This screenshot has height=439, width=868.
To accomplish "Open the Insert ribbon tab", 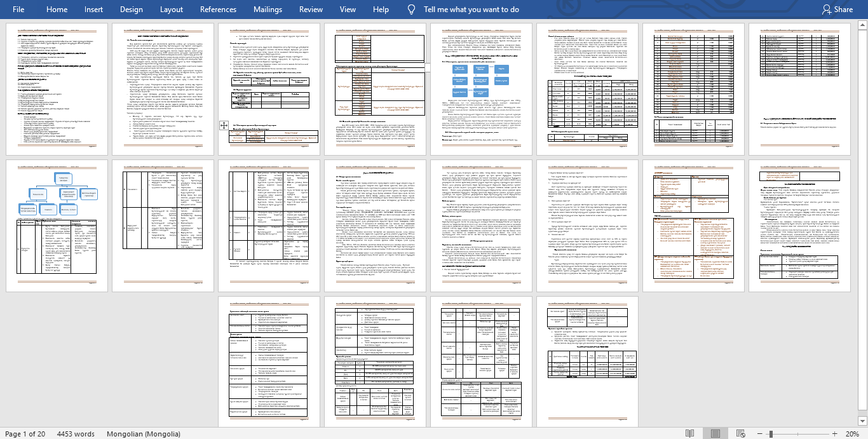I will (x=93, y=10).
